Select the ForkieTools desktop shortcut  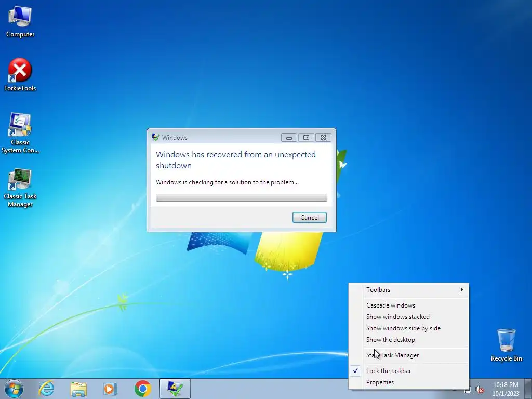click(x=20, y=75)
